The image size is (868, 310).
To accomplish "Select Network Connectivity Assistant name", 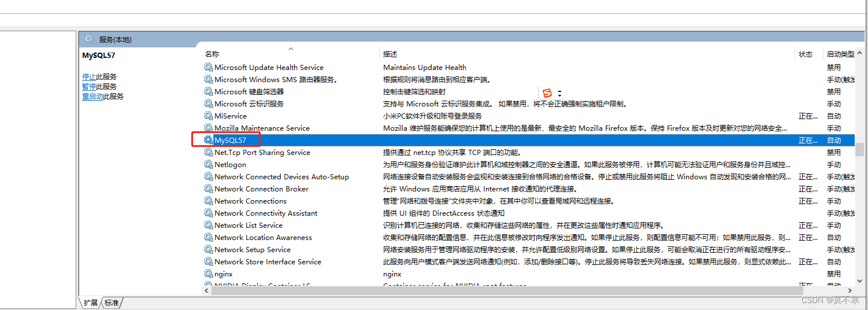I will [x=266, y=213].
